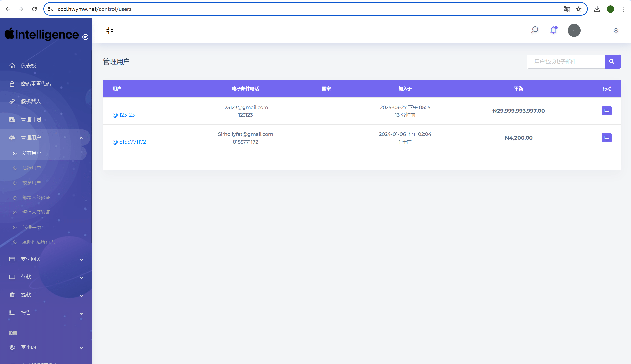Select the 被禁用户 submenu option

[31, 183]
